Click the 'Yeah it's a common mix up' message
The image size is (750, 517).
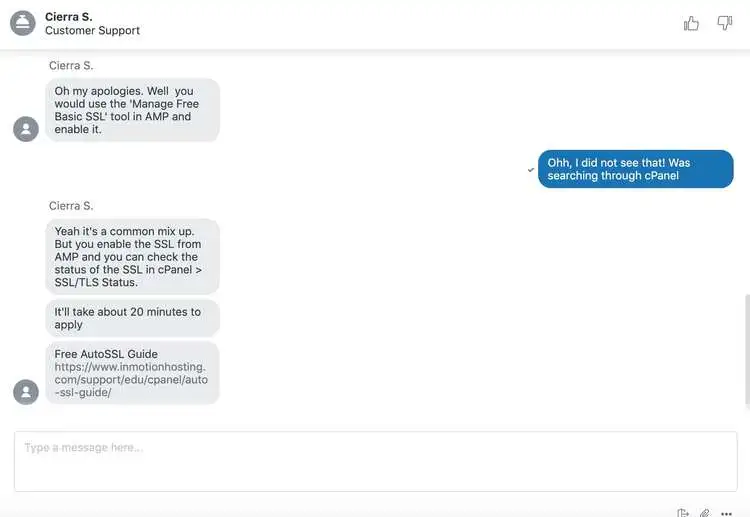132,256
